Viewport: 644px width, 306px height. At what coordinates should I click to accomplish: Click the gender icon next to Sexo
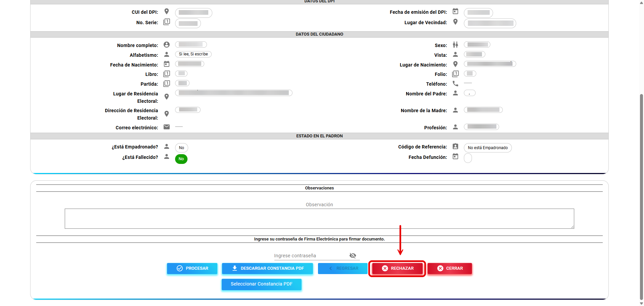coord(455,45)
